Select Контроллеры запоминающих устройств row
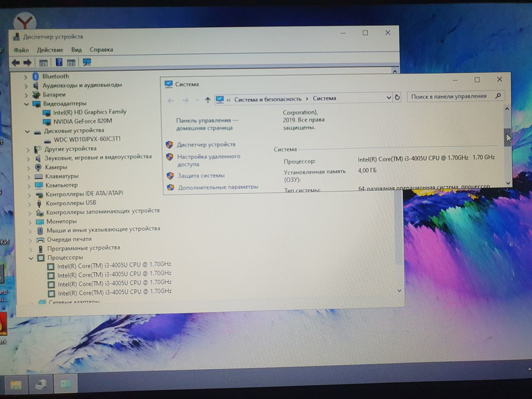532x399 pixels. (103, 211)
